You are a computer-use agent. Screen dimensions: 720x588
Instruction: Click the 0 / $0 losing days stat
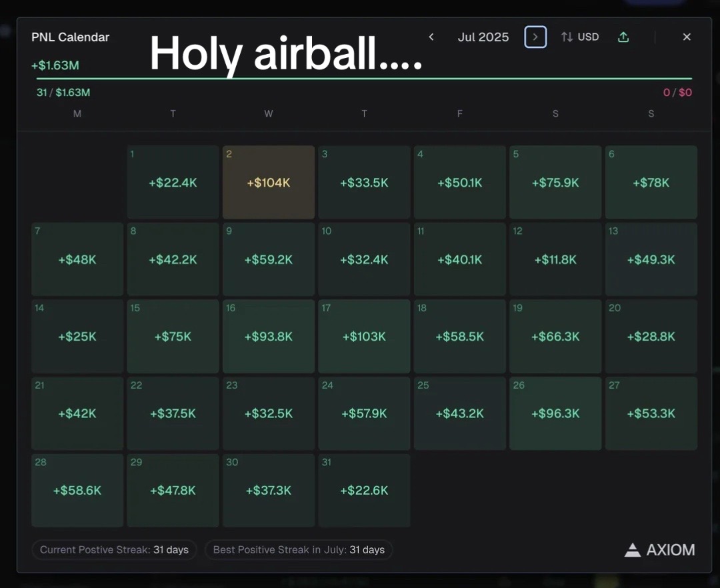677,92
